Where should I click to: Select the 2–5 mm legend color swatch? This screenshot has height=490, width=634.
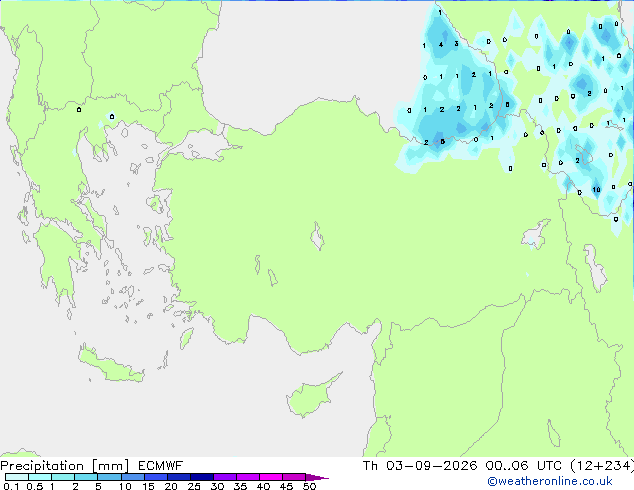point(86,477)
